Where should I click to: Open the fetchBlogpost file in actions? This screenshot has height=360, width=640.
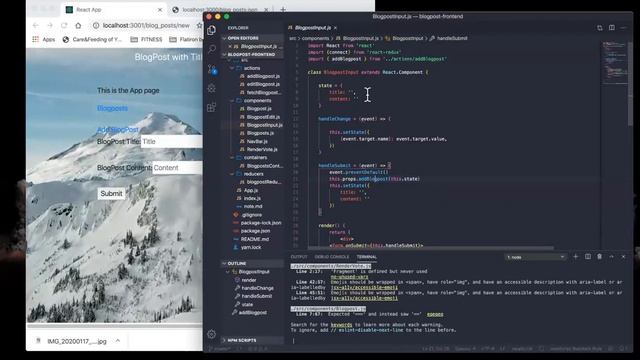[263, 93]
